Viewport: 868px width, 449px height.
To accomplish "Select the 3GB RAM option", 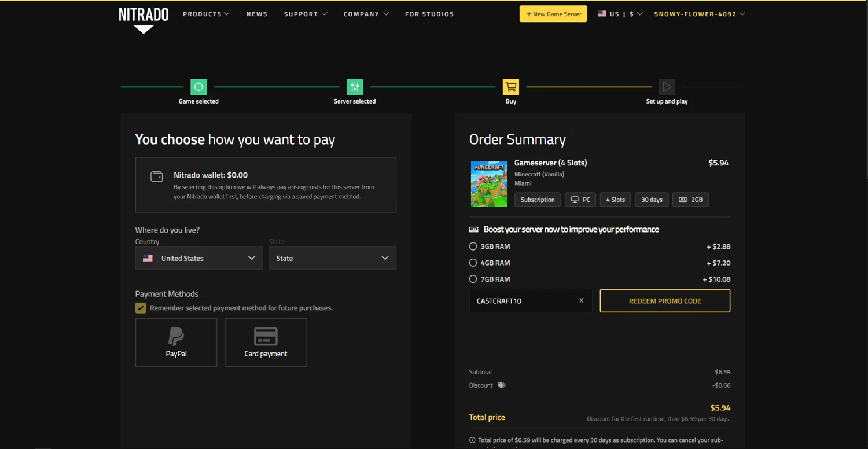I will (473, 246).
